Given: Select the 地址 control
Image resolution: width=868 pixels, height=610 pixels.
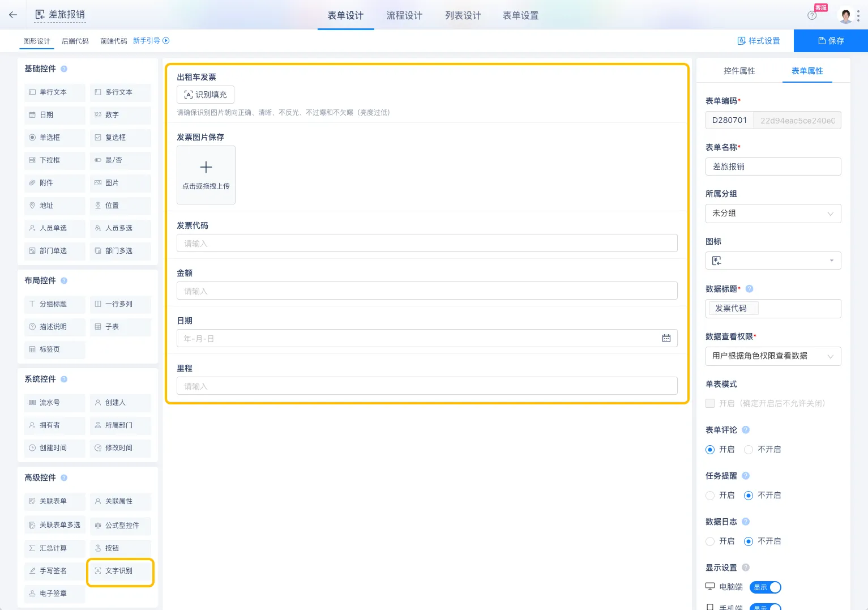Looking at the screenshot, I should pyautogui.click(x=55, y=206).
